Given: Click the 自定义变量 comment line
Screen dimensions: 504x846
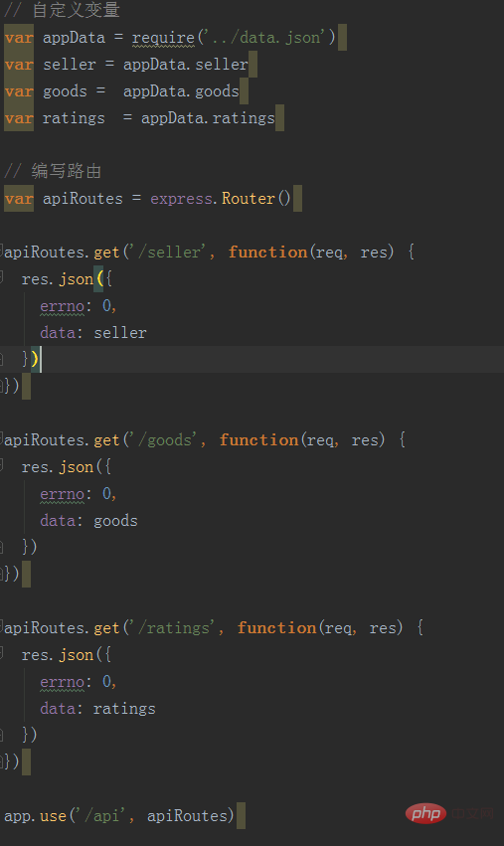Looking at the screenshot, I should coord(62,10).
